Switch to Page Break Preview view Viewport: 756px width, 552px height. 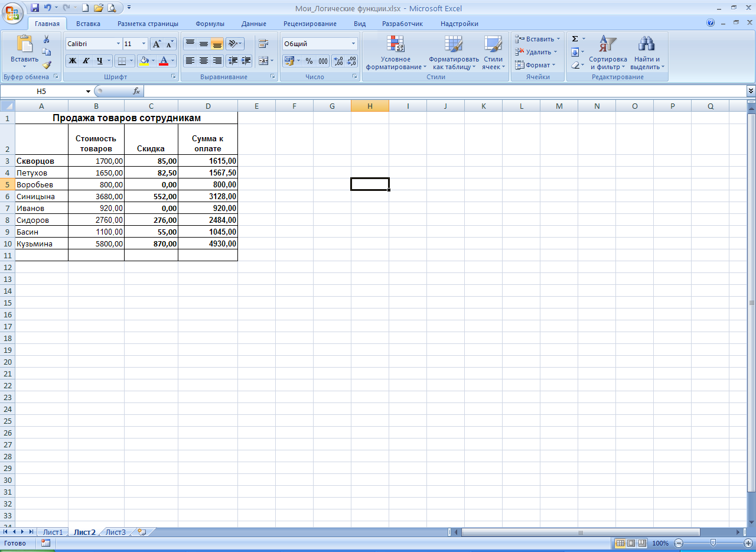coord(642,543)
